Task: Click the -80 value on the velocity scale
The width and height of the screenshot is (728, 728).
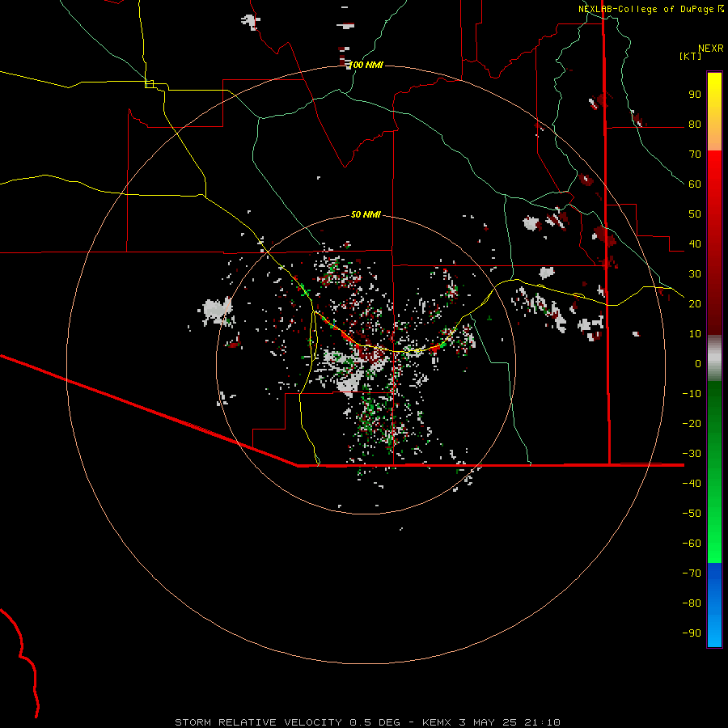Action: coord(692,603)
